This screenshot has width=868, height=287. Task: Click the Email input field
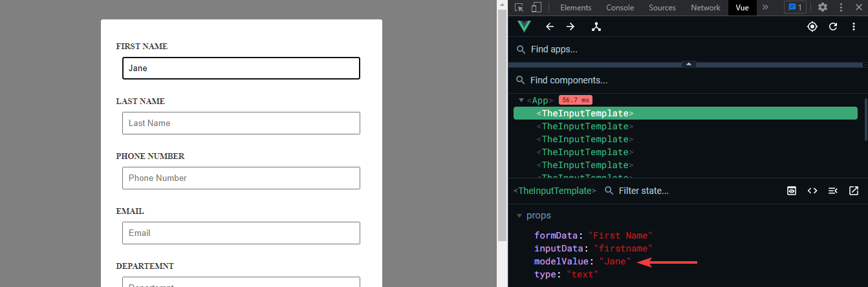coord(241,233)
